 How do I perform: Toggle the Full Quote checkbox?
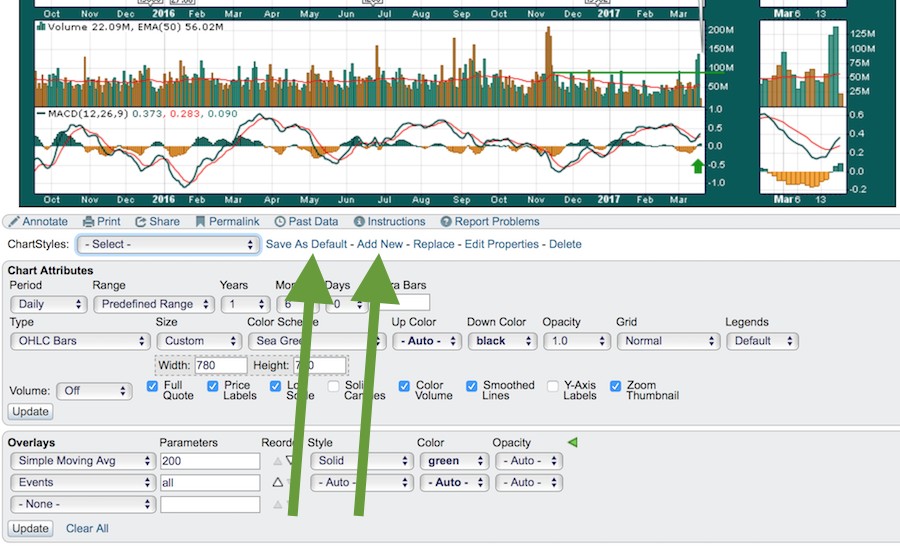(x=153, y=386)
